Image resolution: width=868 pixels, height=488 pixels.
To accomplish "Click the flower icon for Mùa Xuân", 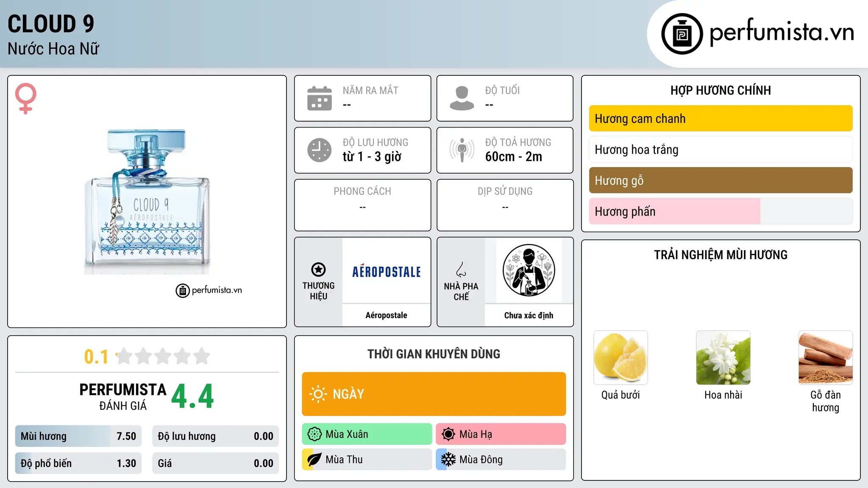I will click(x=314, y=434).
